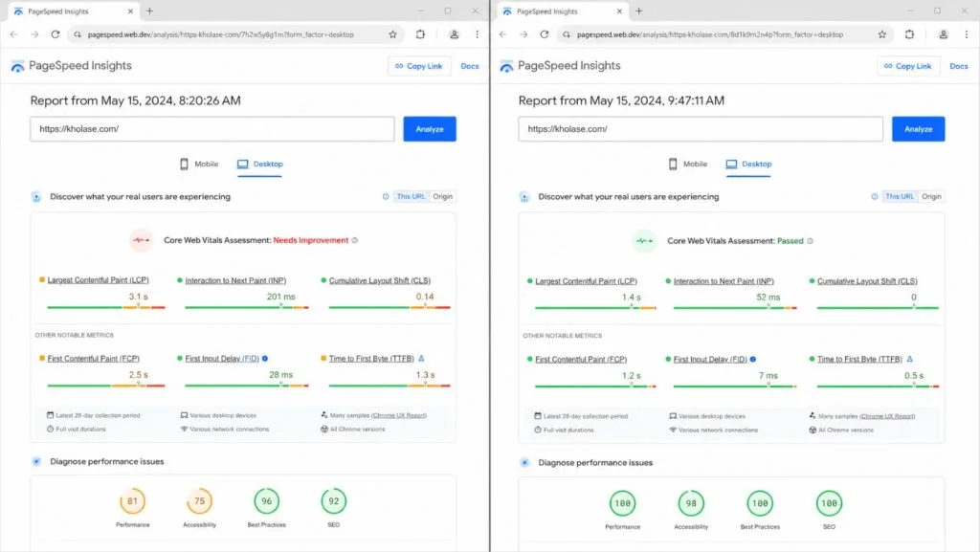
Task: Reload page in left browser window
Action: click(x=55, y=34)
